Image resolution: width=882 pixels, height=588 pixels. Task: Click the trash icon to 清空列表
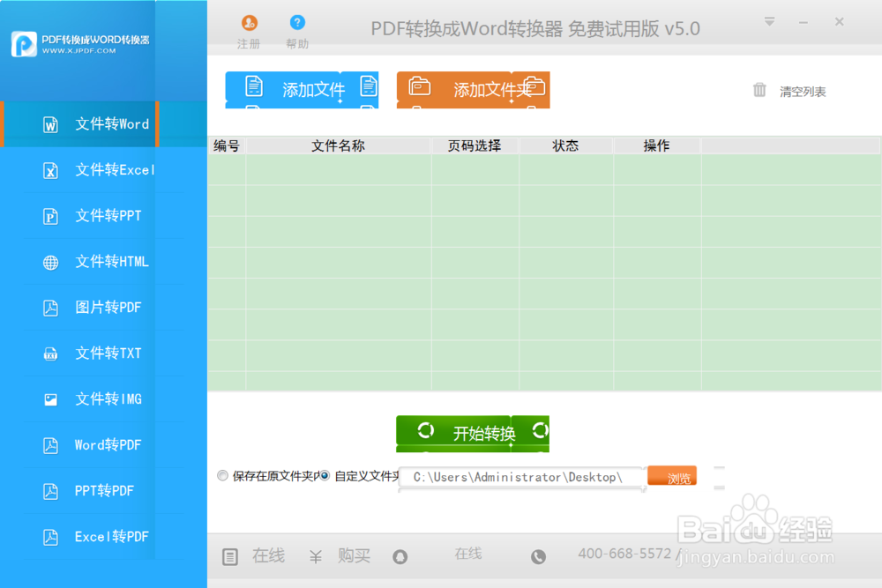tap(759, 91)
